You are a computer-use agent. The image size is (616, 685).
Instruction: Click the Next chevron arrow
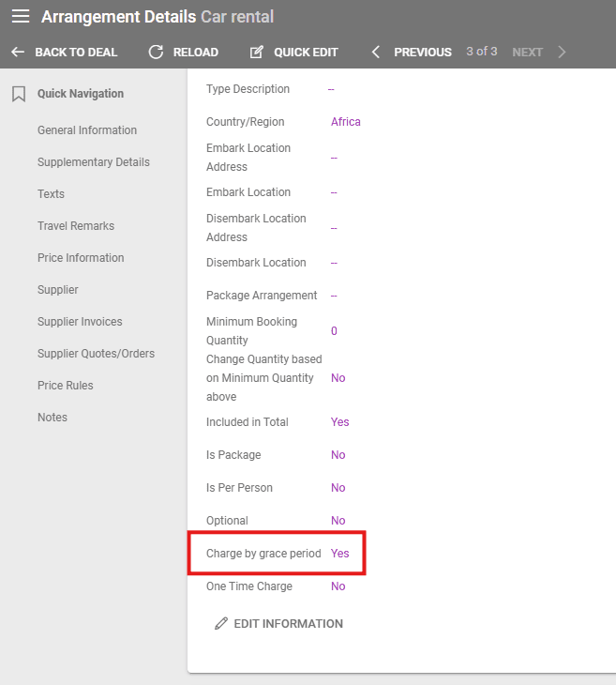click(562, 53)
